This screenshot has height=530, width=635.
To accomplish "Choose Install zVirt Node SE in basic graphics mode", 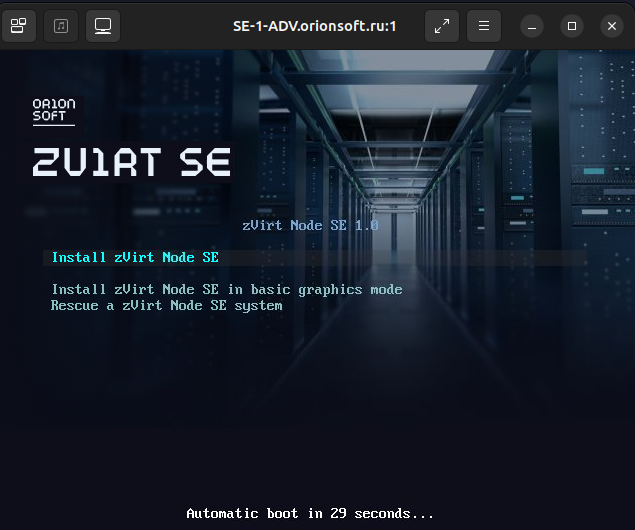I will coord(227,290).
